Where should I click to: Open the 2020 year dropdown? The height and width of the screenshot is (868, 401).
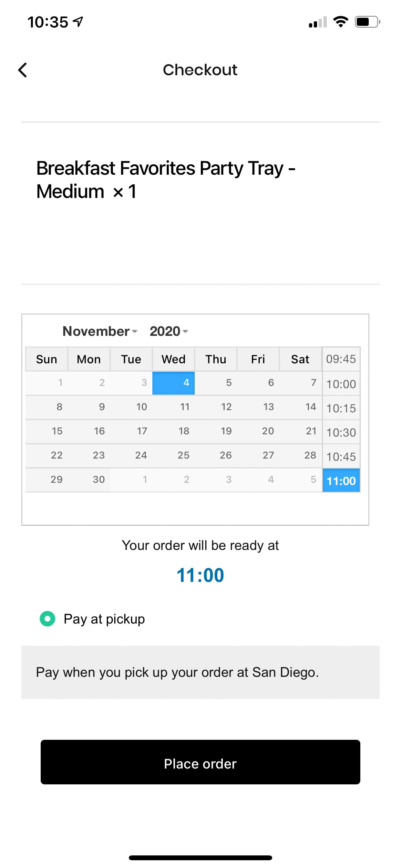click(x=169, y=331)
